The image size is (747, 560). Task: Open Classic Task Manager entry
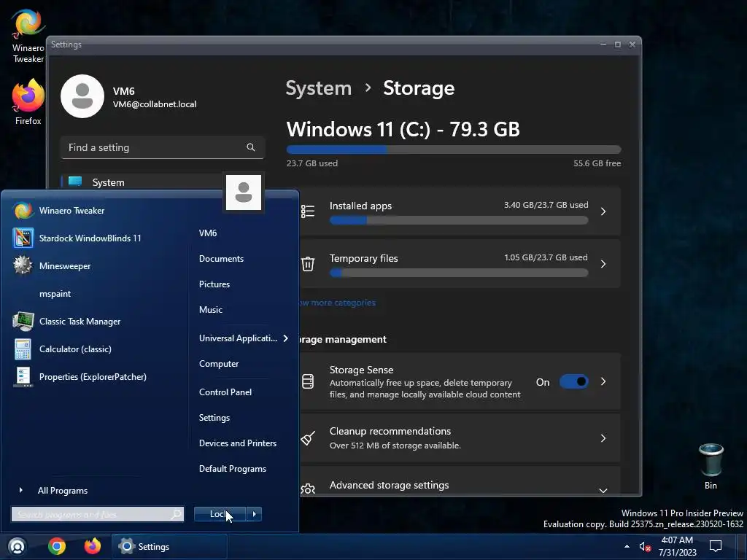coord(96,322)
